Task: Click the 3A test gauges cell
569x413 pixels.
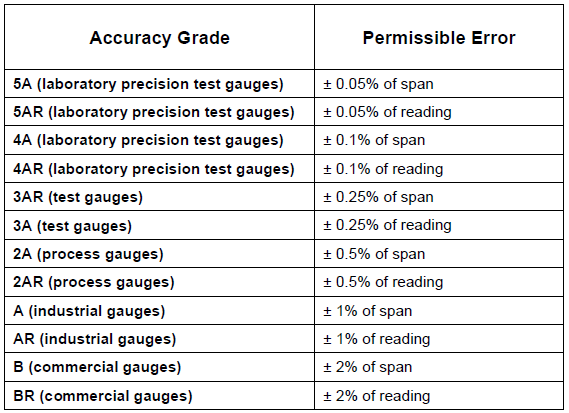Action: [x=159, y=225]
